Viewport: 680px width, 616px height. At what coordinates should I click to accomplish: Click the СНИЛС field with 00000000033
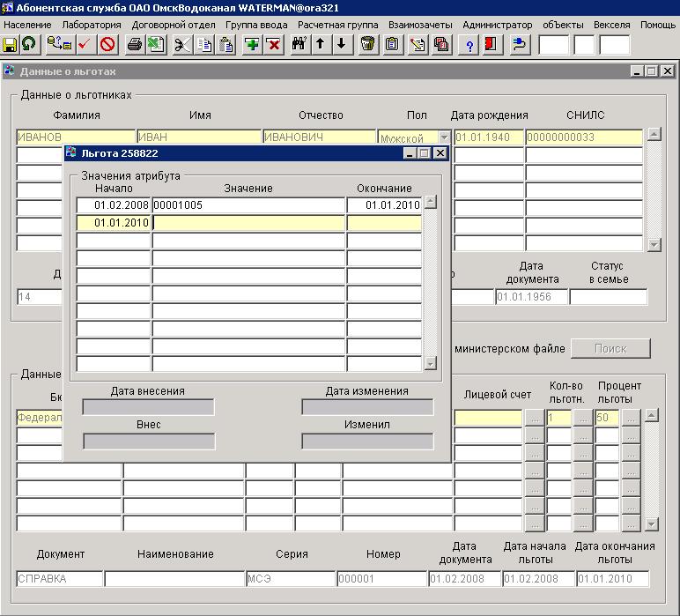tap(583, 137)
